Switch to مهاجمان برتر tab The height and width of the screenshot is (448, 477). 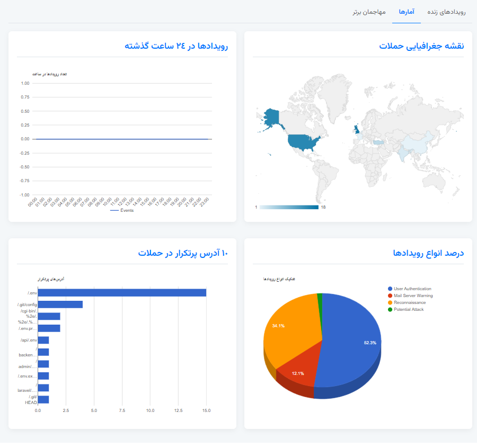[369, 12]
